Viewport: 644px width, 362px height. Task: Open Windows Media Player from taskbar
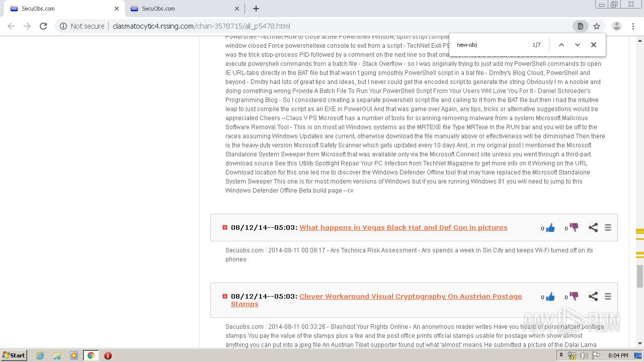[x=74, y=355]
